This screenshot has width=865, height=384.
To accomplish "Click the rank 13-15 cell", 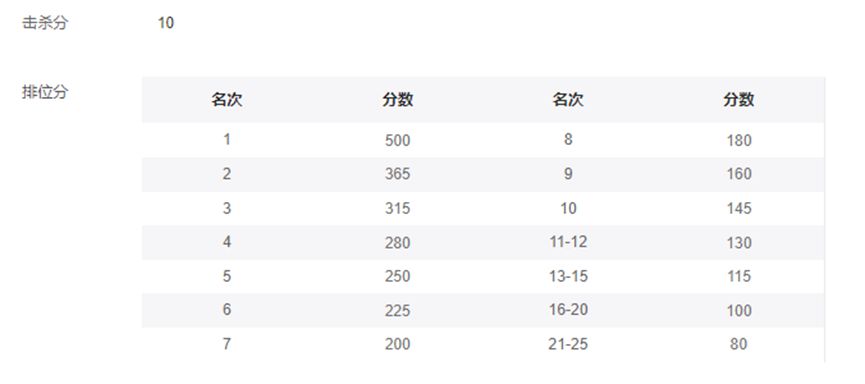I will 568,276.
